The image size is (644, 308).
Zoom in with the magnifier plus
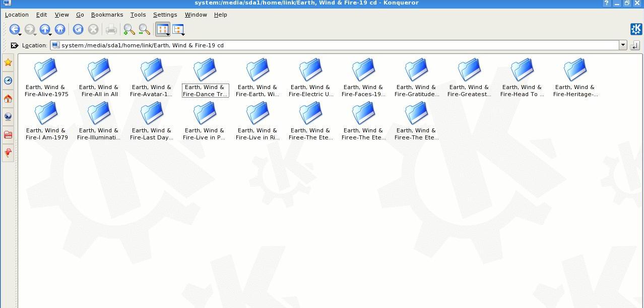[129, 29]
